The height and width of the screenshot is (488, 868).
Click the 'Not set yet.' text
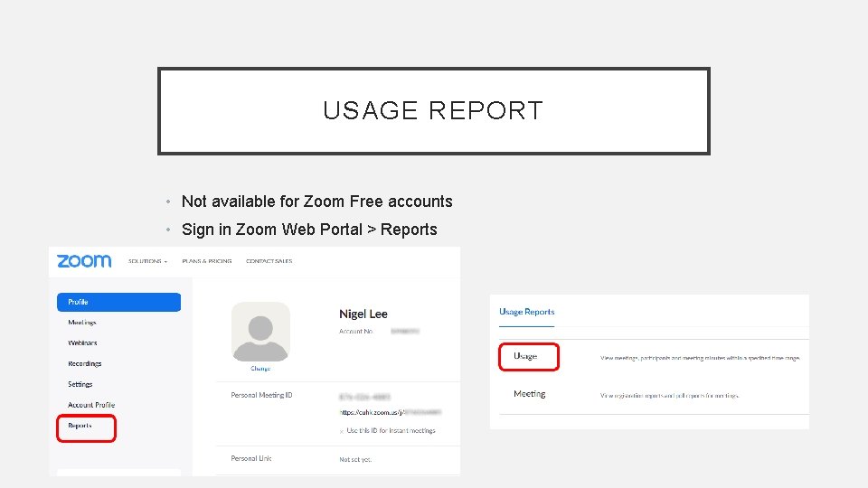[355, 459]
